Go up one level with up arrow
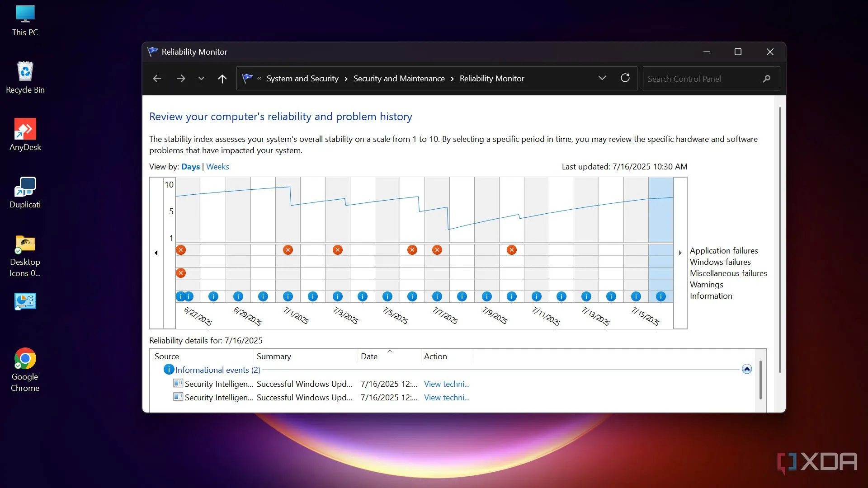The height and width of the screenshot is (488, 868). (x=222, y=79)
